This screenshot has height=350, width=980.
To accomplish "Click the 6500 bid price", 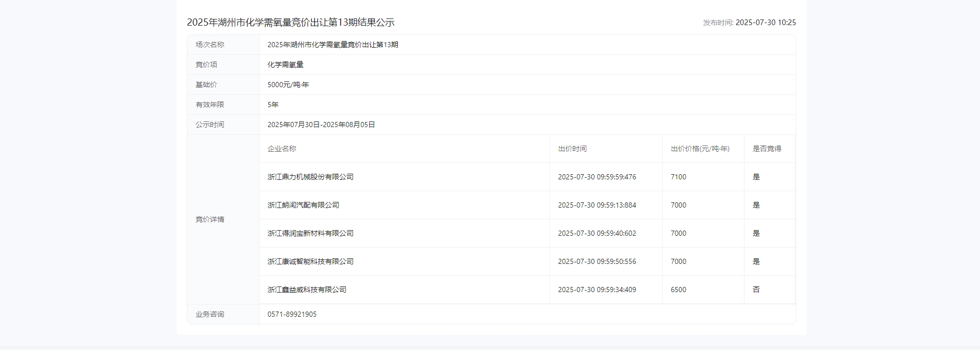I will click(x=678, y=290).
